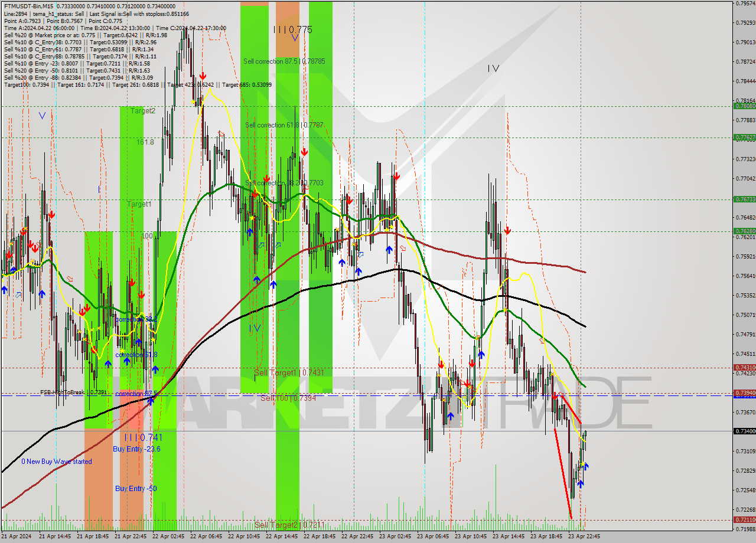Viewport: 756px width, 543px height.
Task: Click the '22 Apr 06:45' time axis label
Action: click(206, 537)
